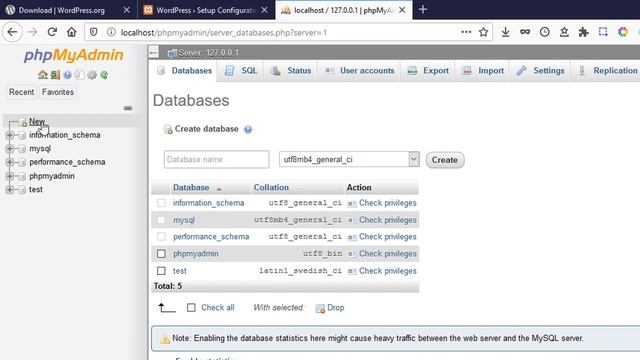Tick the information_schema row checkbox
This screenshot has height=360, width=640.
[161, 203]
